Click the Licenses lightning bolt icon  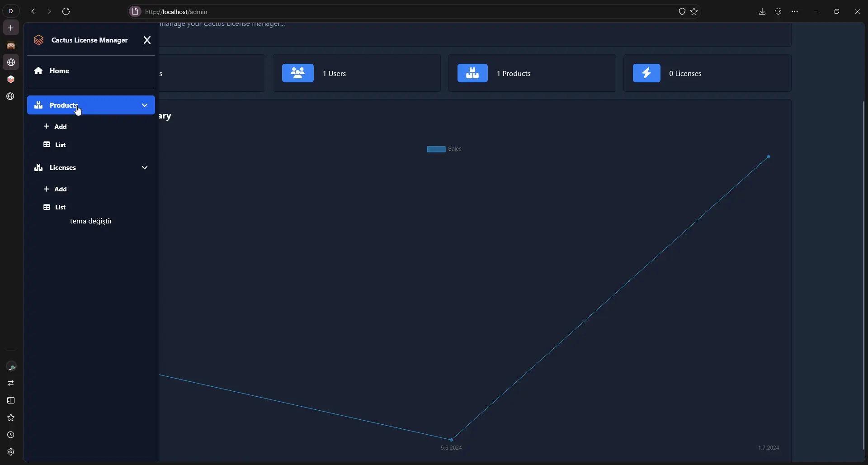(x=646, y=73)
